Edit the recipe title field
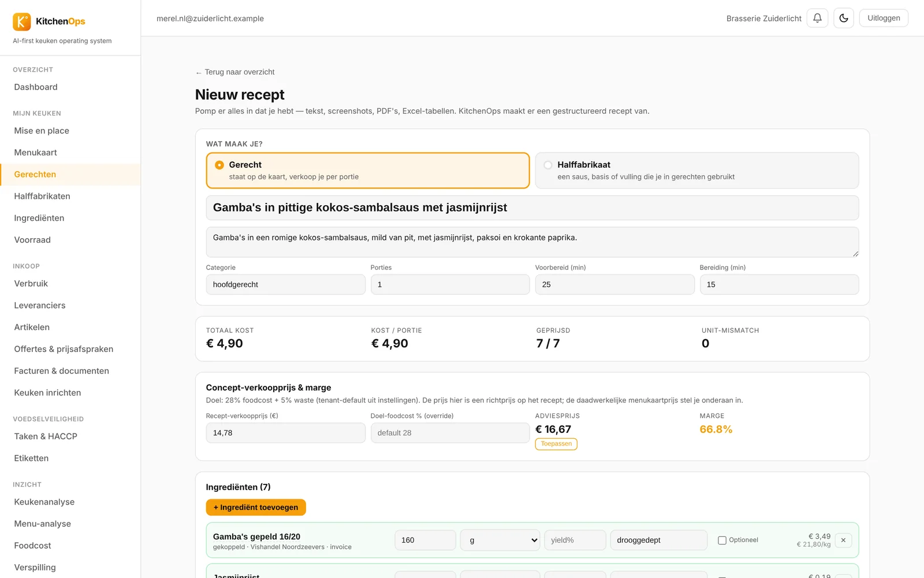 click(532, 208)
